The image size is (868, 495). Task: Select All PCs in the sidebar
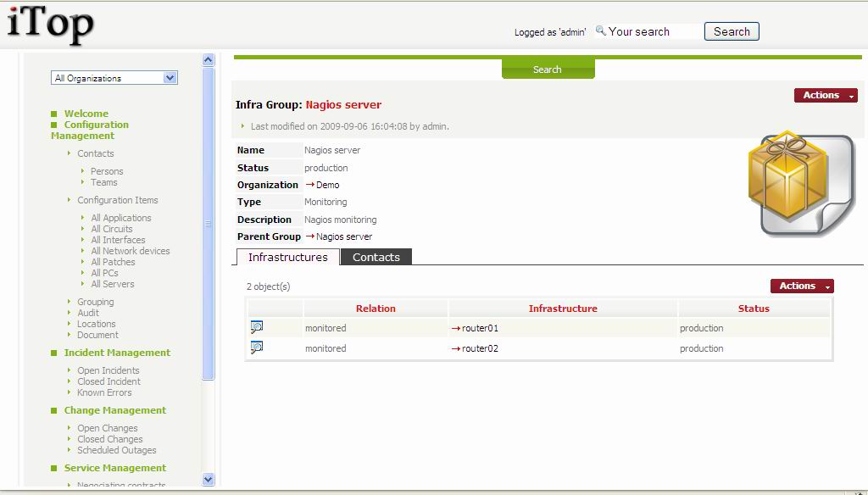104,273
